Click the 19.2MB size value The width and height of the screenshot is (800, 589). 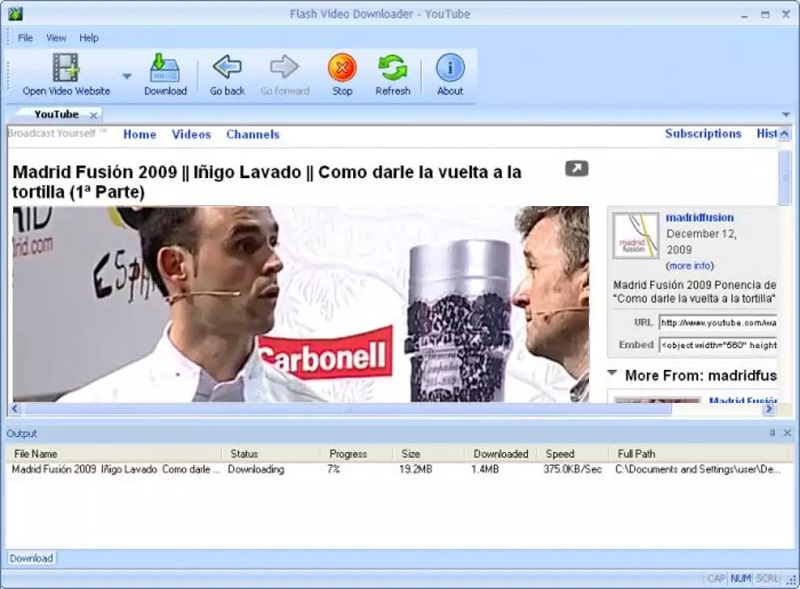[416, 469]
